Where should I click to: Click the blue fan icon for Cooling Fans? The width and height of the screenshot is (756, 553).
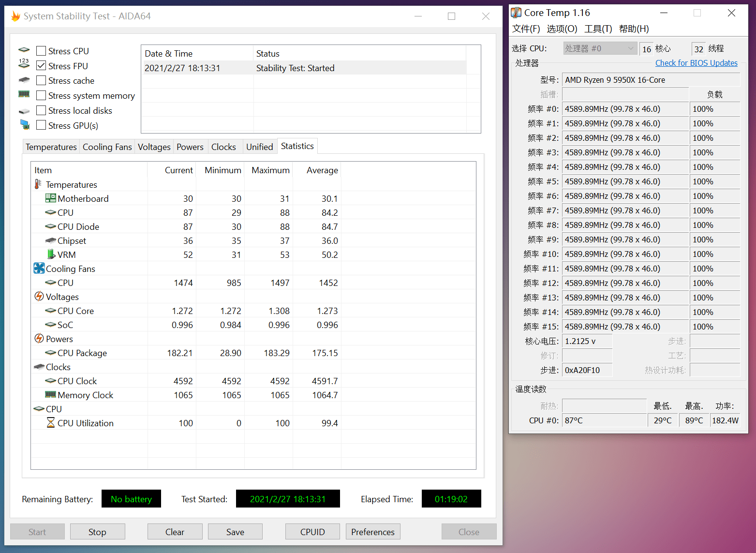coord(39,268)
